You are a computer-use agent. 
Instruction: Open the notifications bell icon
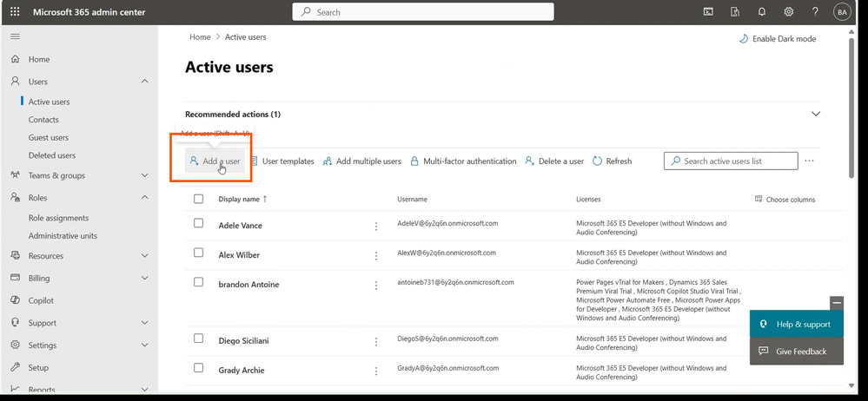[762, 11]
